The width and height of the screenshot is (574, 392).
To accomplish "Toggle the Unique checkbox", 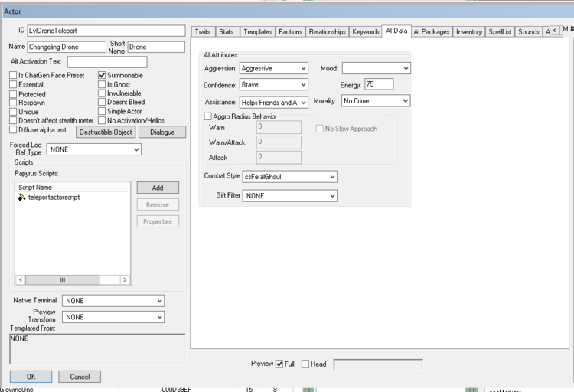I will tap(13, 112).
